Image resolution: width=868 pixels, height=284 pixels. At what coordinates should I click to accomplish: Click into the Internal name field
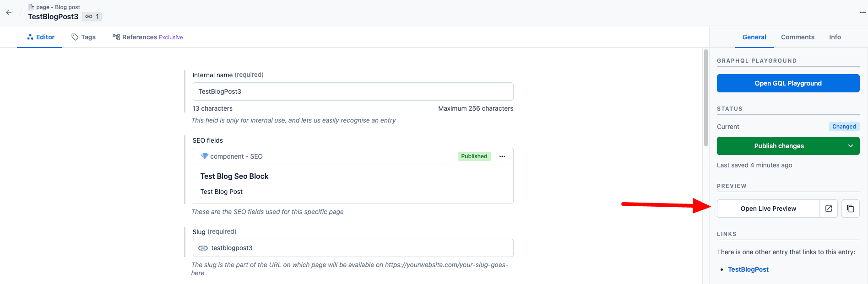pyautogui.click(x=353, y=91)
